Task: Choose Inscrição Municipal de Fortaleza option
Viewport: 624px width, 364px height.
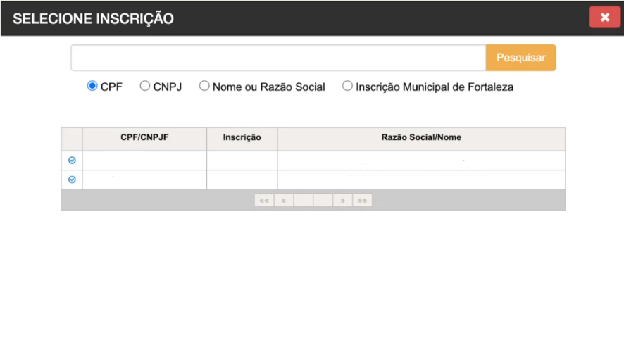Action: click(x=347, y=86)
